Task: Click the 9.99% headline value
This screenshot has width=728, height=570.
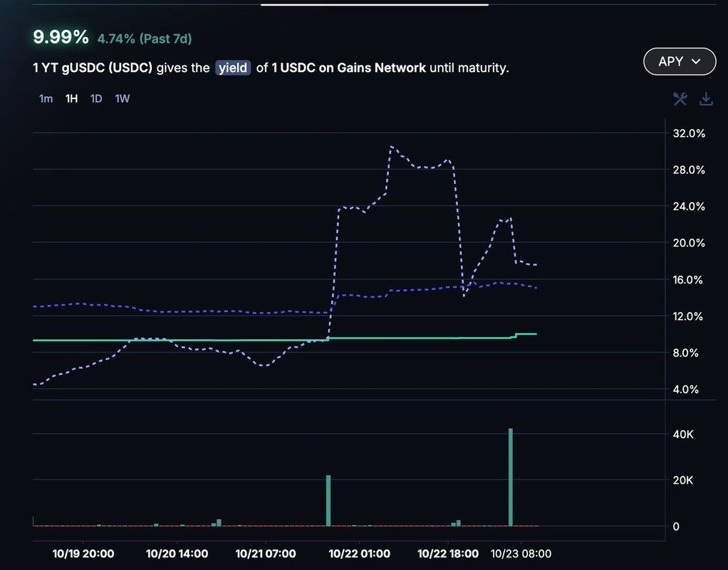Action: pos(61,37)
